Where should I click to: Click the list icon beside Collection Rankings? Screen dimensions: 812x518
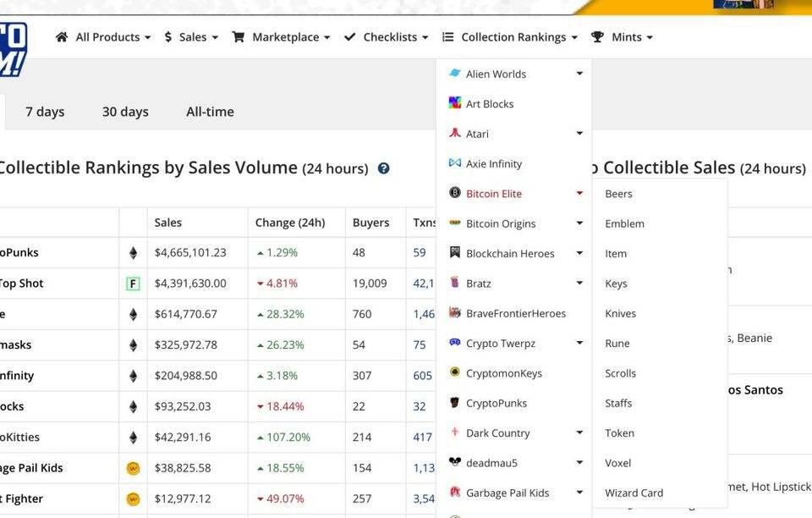pos(448,36)
